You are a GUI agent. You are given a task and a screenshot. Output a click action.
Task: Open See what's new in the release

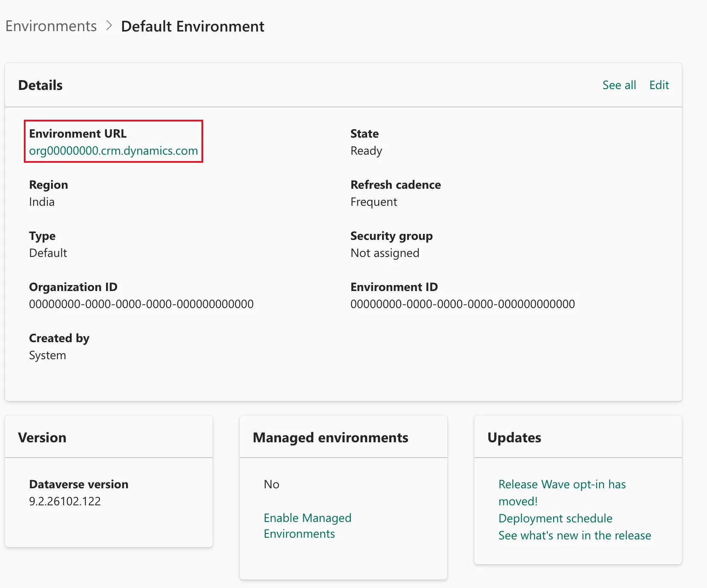575,536
